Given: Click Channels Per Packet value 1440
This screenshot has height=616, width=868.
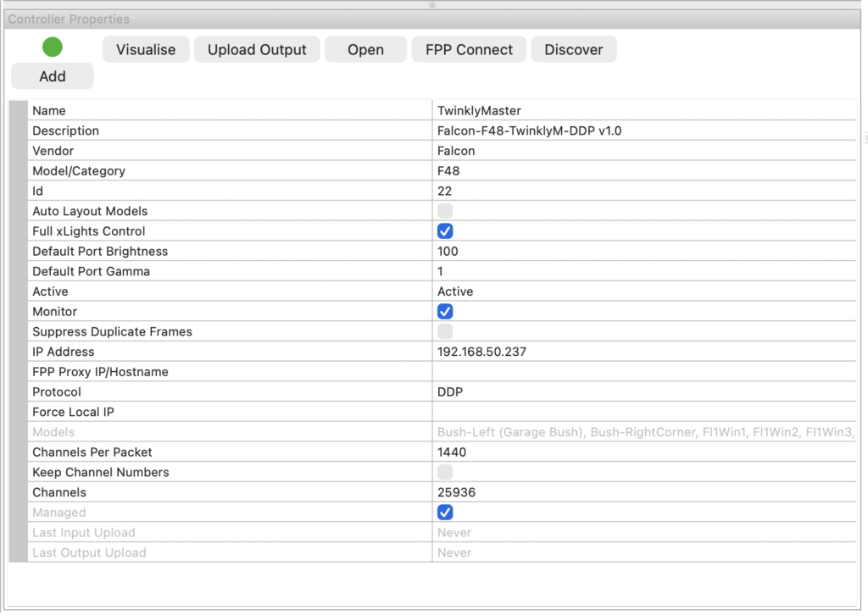Looking at the screenshot, I should [x=644, y=452].
